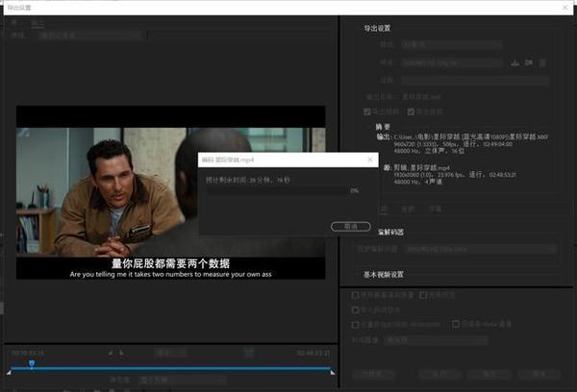Screen dimensions: 577x392
Task: Open the Source Range dropdown
Action: point(183,380)
